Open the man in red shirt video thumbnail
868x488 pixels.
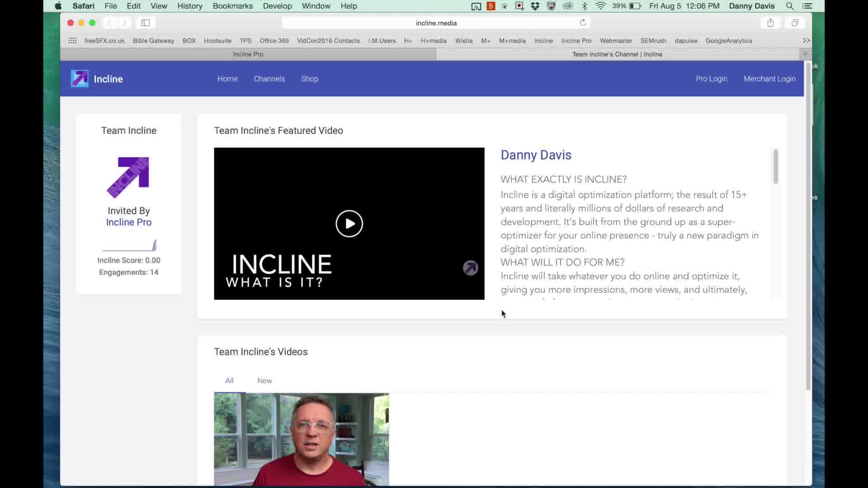click(302, 440)
